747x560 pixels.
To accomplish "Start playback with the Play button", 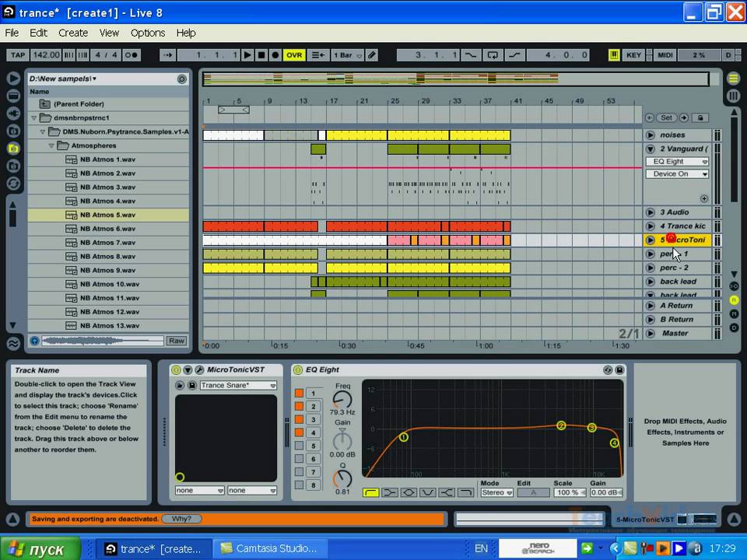I will pos(247,55).
